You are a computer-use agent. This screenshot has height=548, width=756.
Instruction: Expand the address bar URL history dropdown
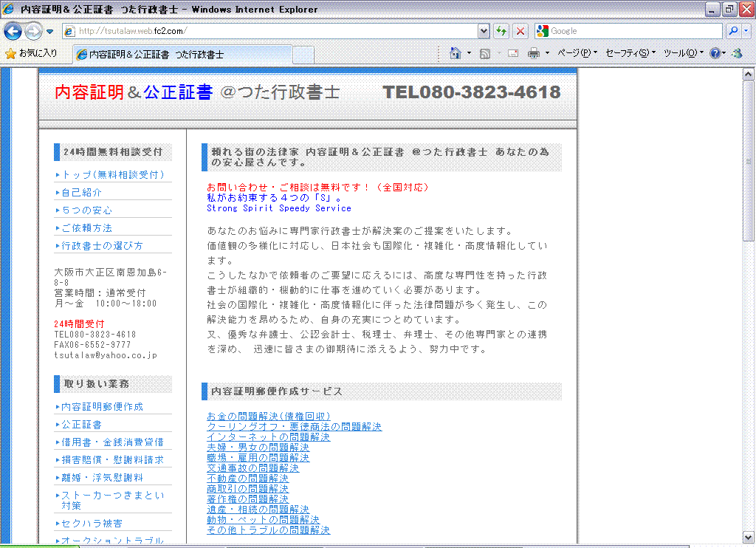tap(484, 31)
